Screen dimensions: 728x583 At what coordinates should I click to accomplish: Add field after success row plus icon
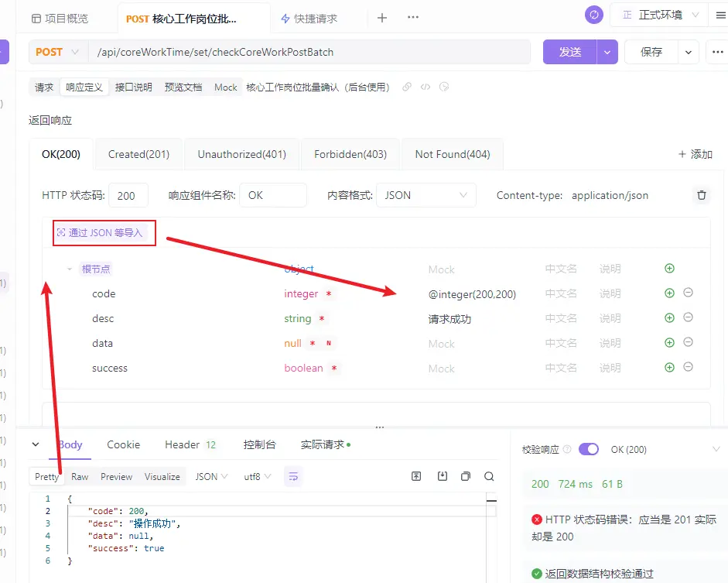(669, 367)
